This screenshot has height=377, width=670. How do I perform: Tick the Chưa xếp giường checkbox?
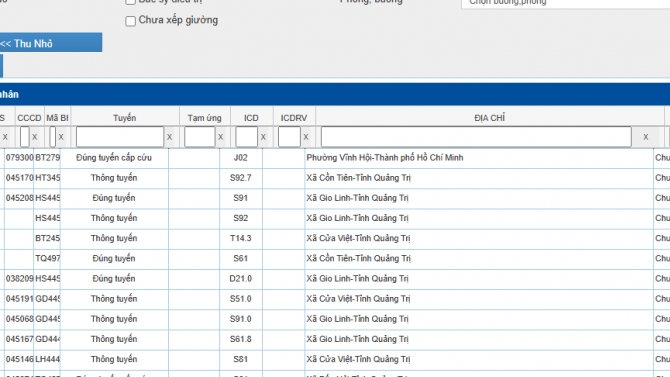pos(130,21)
